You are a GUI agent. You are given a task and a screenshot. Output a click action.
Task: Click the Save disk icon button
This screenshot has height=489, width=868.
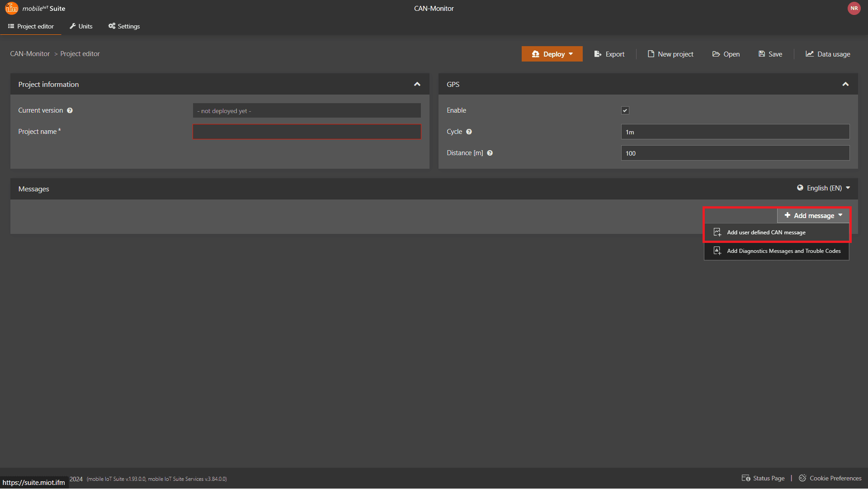(770, 54)
